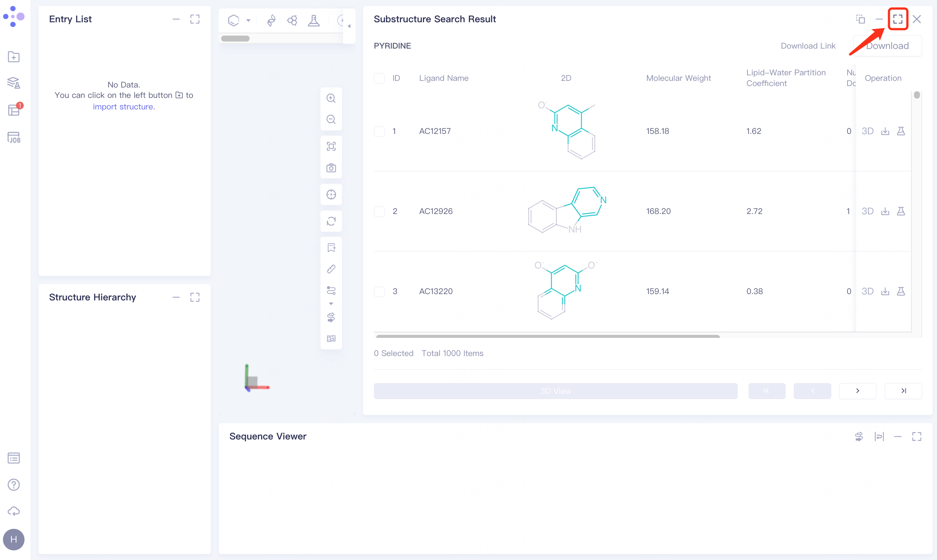Expand the collapsed toolbar side arrow
The height and width of the screenshot is (560, 937).
(349, 26)
